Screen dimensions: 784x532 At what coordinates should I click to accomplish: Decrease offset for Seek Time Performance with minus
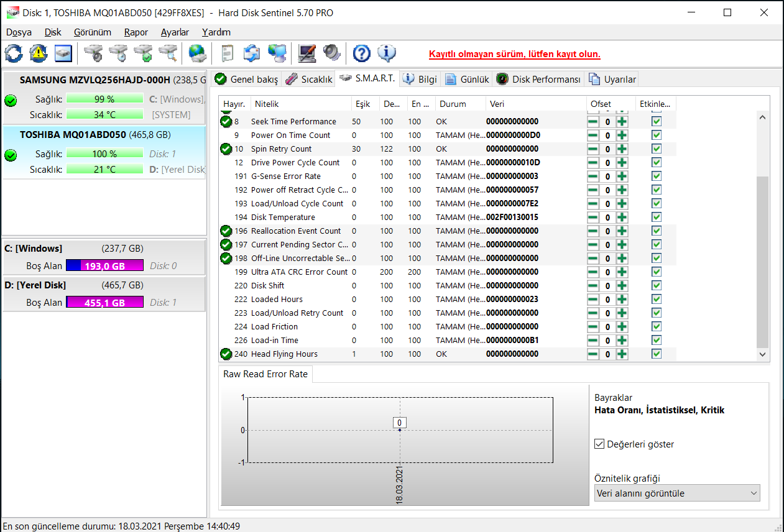593,122
